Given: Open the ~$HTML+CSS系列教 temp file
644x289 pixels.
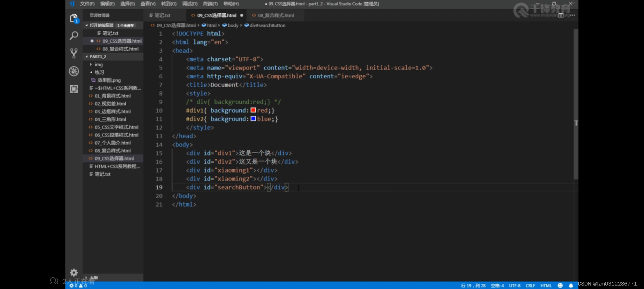Looking at the screenshot, I should point(113,88).
